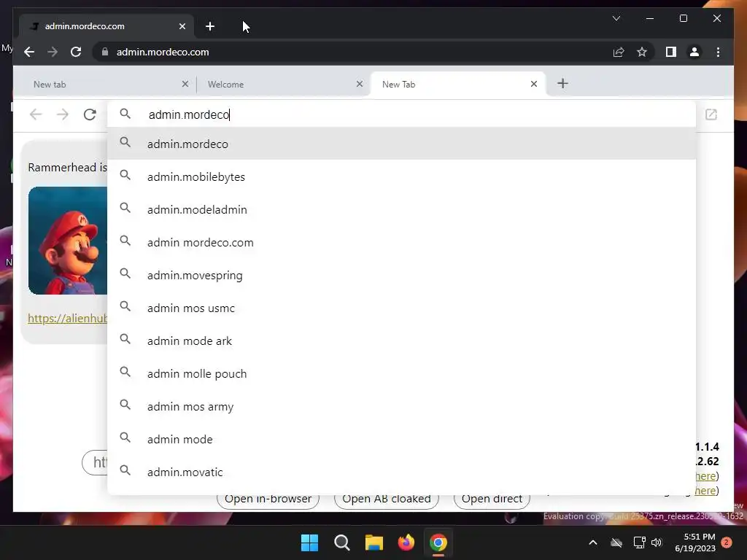
Task: Click the main Chrome address bar URL
Action: click(163, 52)
